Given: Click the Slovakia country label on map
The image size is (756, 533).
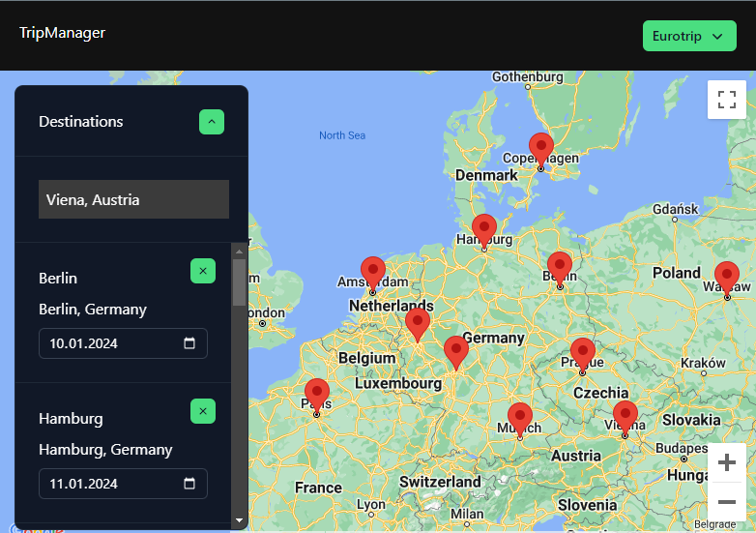Looking at the screenshot, I should (691, 420).
